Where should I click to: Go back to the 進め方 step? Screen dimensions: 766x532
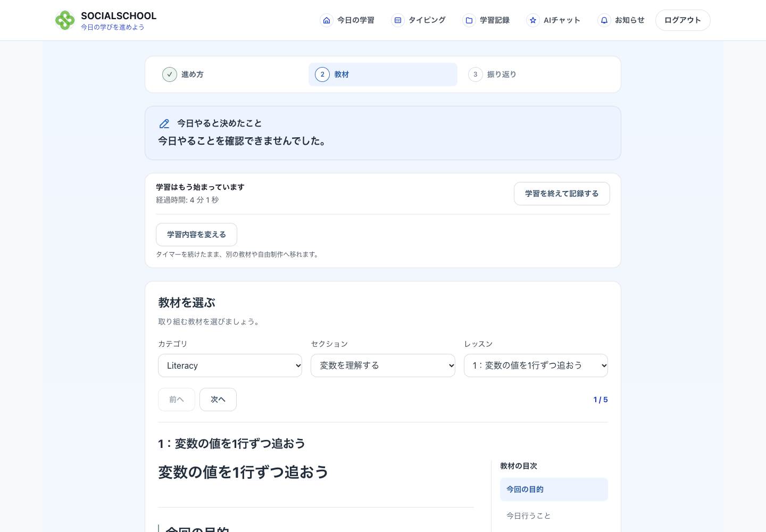tap(230, 74)
